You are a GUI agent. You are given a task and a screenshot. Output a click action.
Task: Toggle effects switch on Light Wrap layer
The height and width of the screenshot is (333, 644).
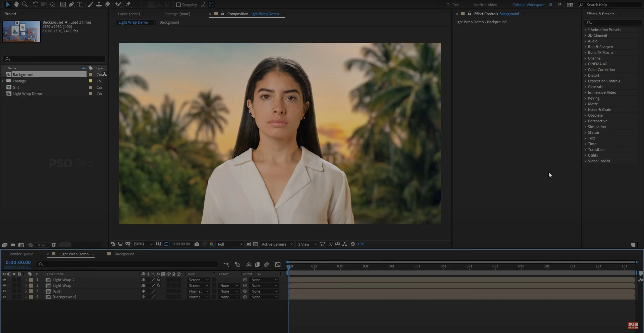158,286
